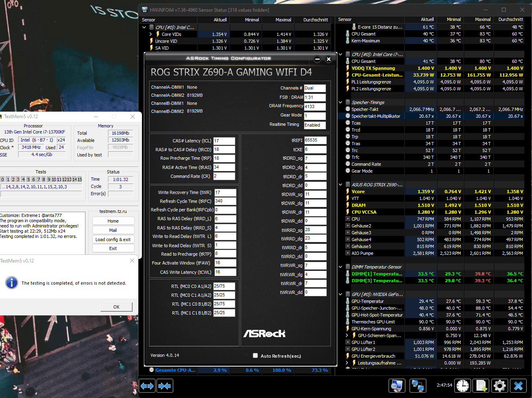Close the TestMem5 completion dialog
Screen dimensions: 532x398
132,261
